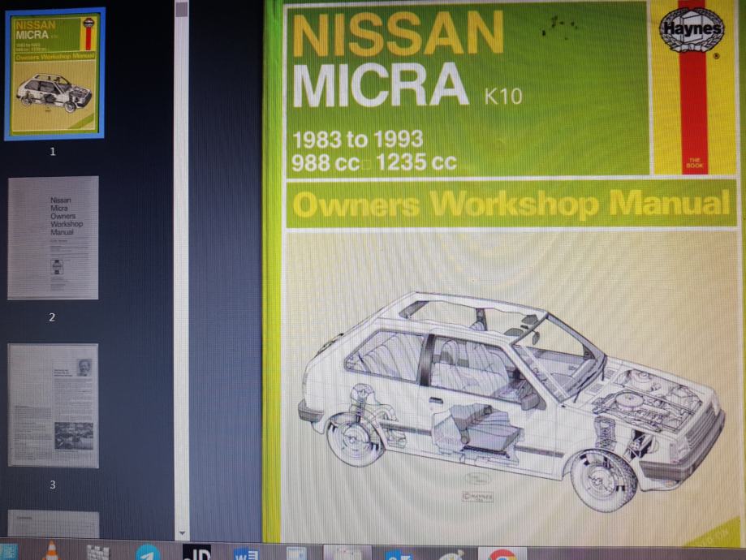The image size is (746, 560).
Task: Open Telegram from the taskbar
Action: (147, 553)
